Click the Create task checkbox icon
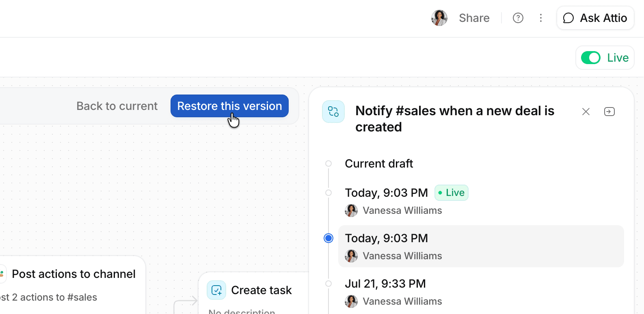Screen dimensions: 644x314 (216, 290)
